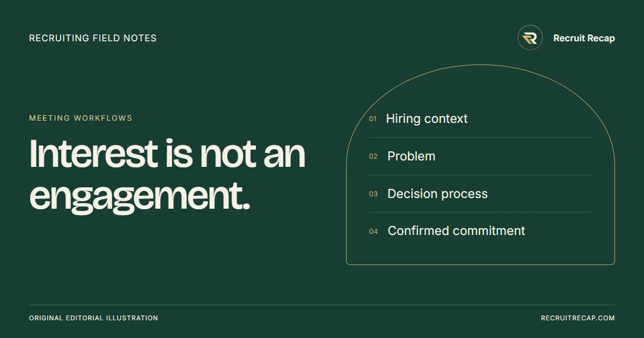Select the "Recruit Recap" brand name text
The height and width of the screenshot is (338, 644).
coord(584,38)
